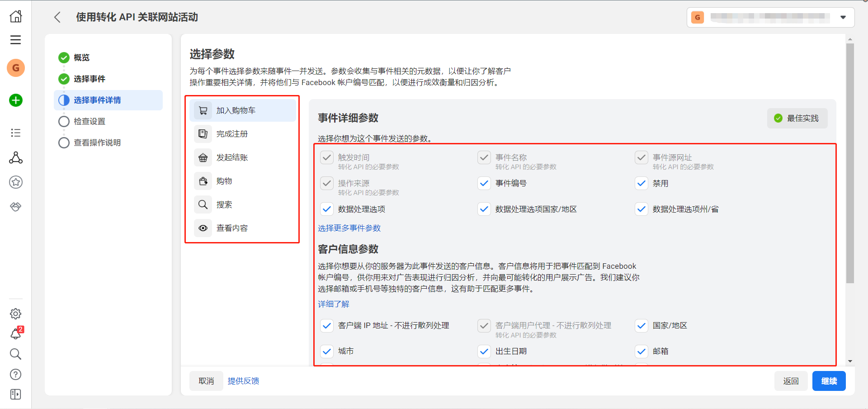868x409 pixels.
Task: Uncheck the 禁用 checkbox
Action: (x=642, y=183)
